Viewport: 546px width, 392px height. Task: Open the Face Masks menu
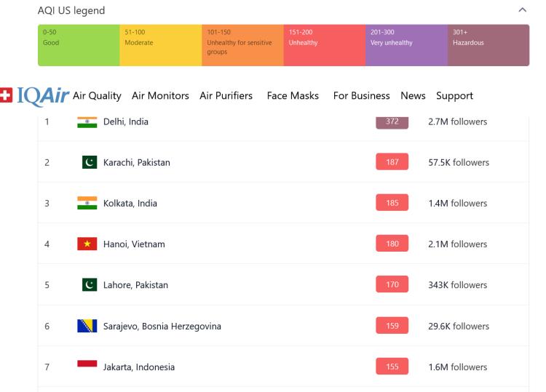293,96
